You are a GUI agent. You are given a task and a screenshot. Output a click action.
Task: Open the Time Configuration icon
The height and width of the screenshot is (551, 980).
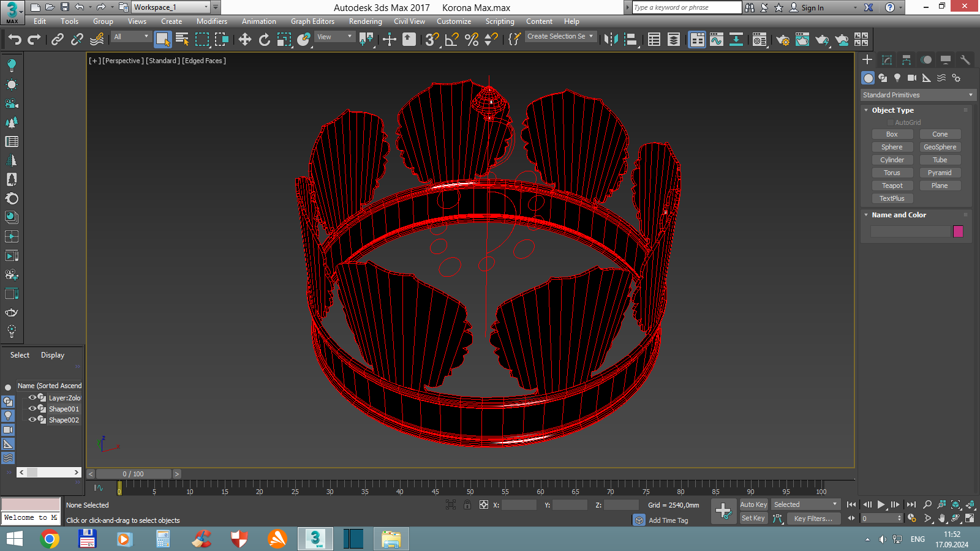coord(912,518)
